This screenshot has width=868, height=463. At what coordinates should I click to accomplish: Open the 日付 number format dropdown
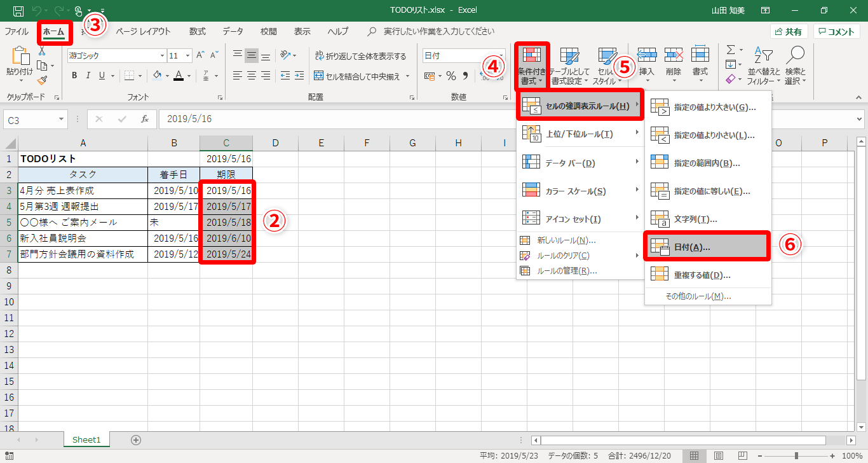click(x=501, y=56)
